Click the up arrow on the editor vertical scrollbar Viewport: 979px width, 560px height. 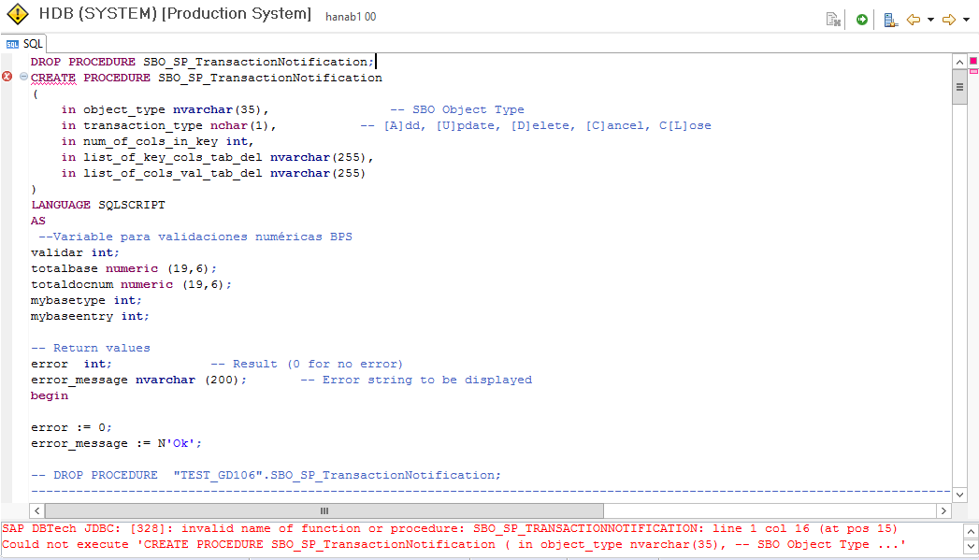(x=959, y=61)
